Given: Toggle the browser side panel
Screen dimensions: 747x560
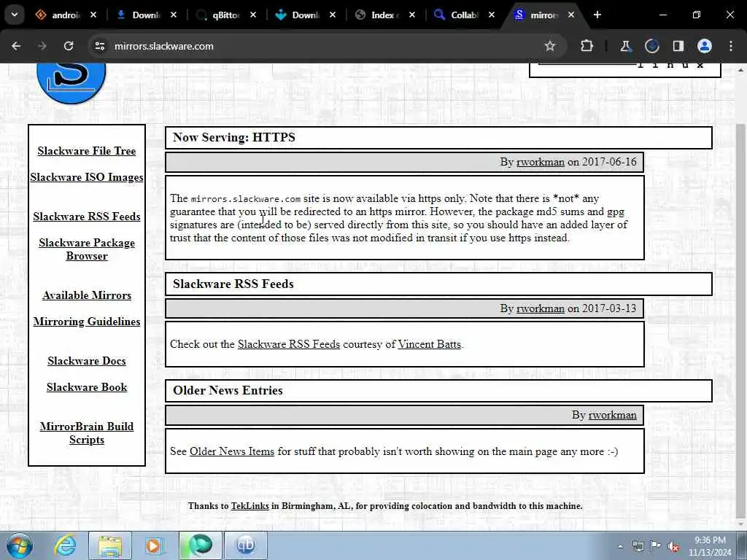Looking at the screenshot, I should [x=678, y=46].
